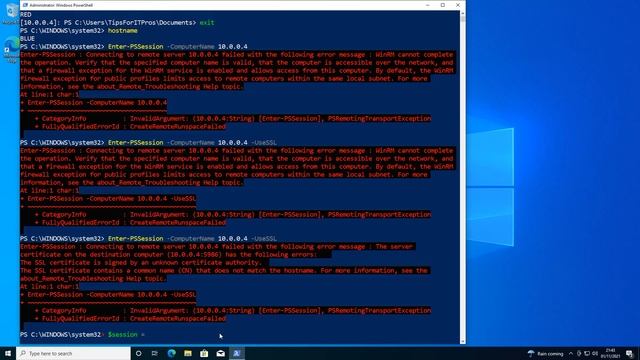Launch Microsoft Edge from the taskbar

click(x=171, y=353)
